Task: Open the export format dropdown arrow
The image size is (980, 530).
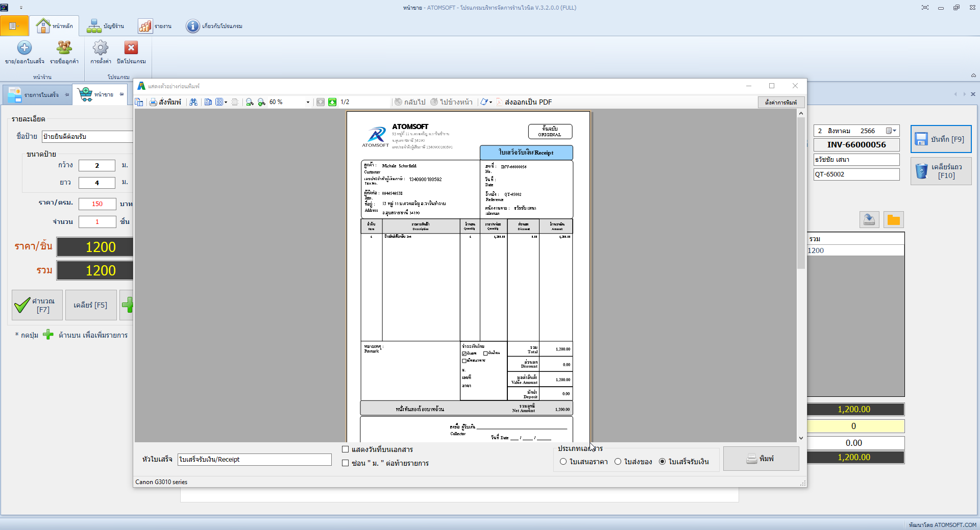Action: [491, 102]
